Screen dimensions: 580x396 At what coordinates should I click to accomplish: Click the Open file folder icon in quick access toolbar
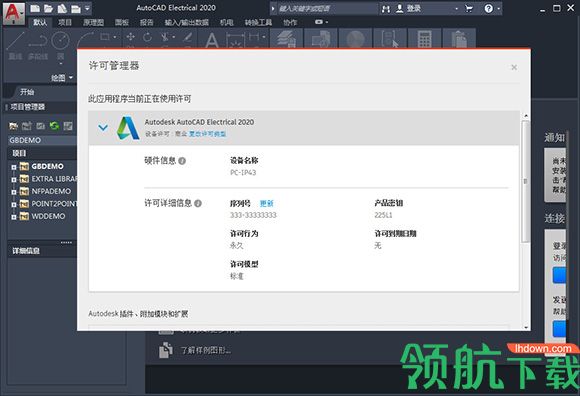click(48, 8)
